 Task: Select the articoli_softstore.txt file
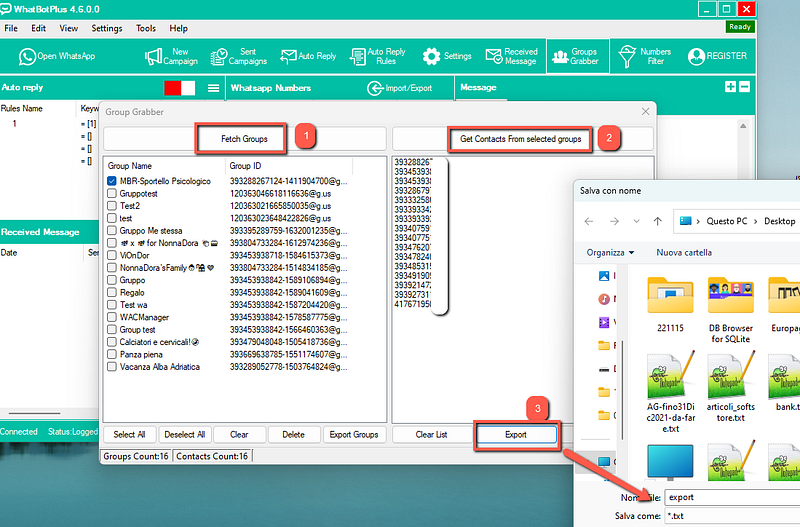pos(731,388)
